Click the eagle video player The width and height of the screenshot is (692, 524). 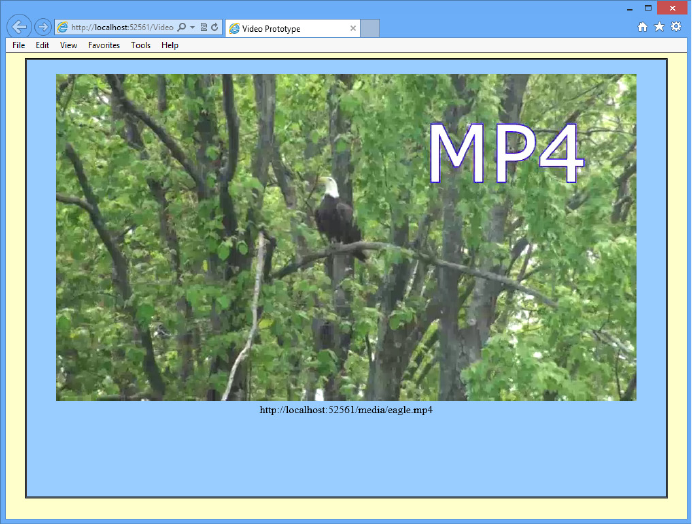click(346, 237)
